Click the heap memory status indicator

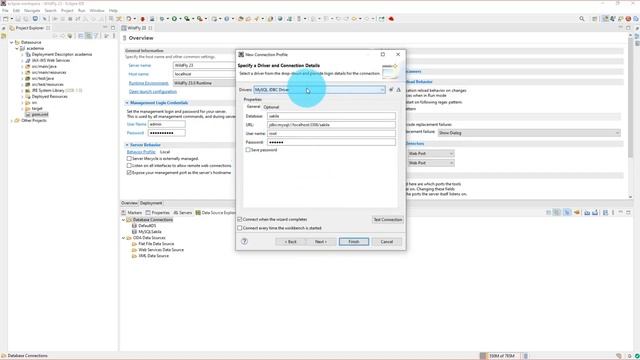[x=502, y=356]
